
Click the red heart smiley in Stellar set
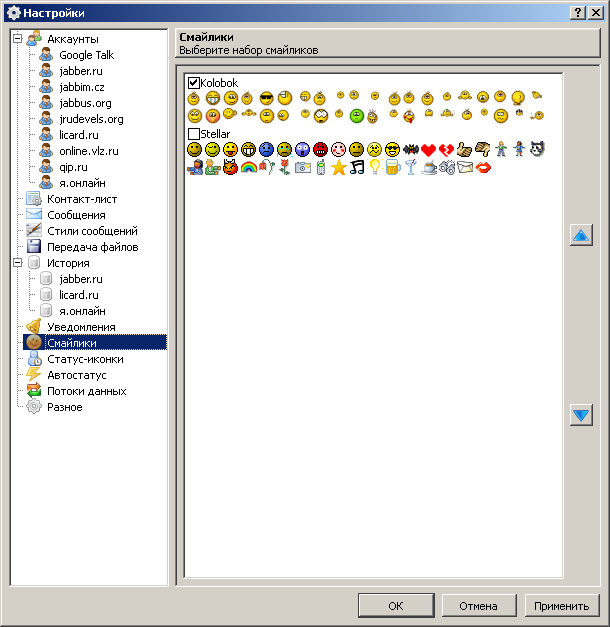(428, 149)
